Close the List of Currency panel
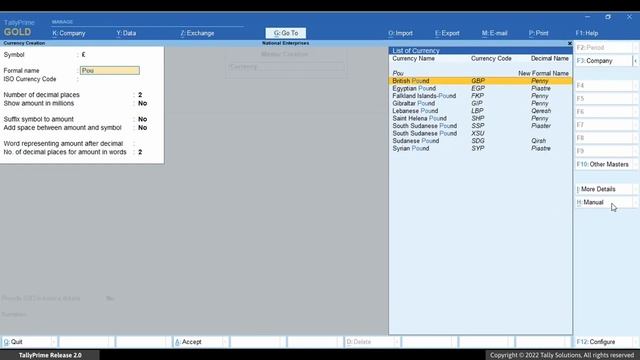This screenshot has width=640, height=360. (570, 43)
